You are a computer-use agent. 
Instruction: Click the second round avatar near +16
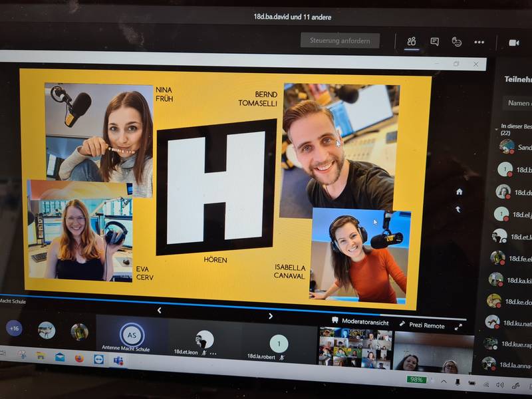pos(79,332)
